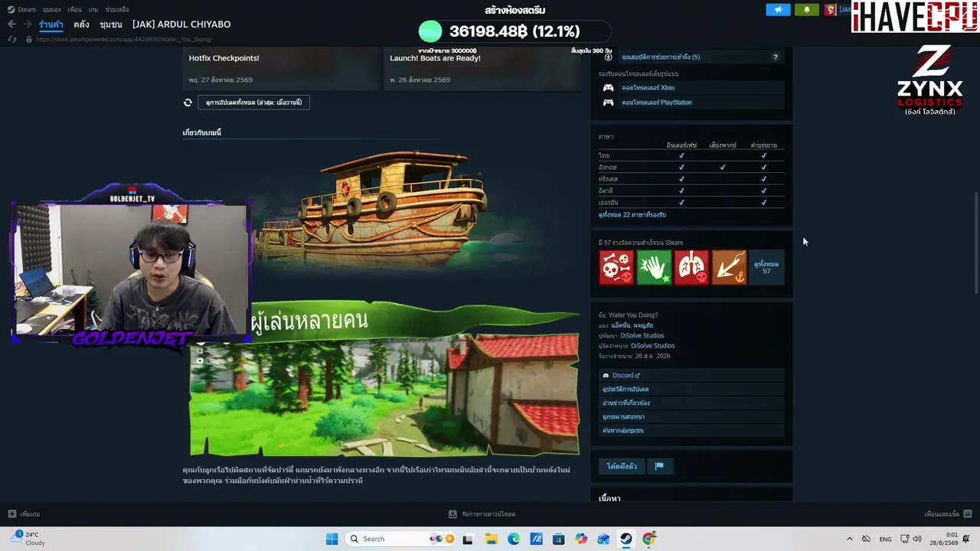Open the weather widget showing 24°C Cloudy
Viewport: 980px width, 551px height.
click(x=29, y=539)
